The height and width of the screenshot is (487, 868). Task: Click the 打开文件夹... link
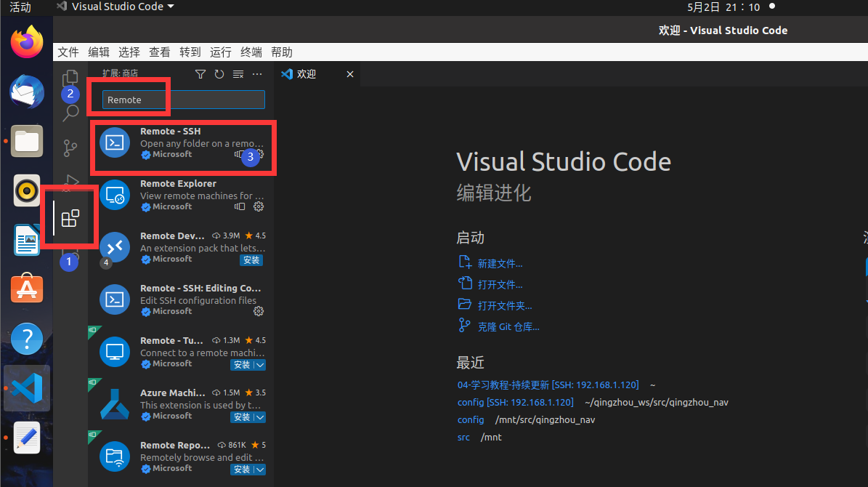pos(505,306)
